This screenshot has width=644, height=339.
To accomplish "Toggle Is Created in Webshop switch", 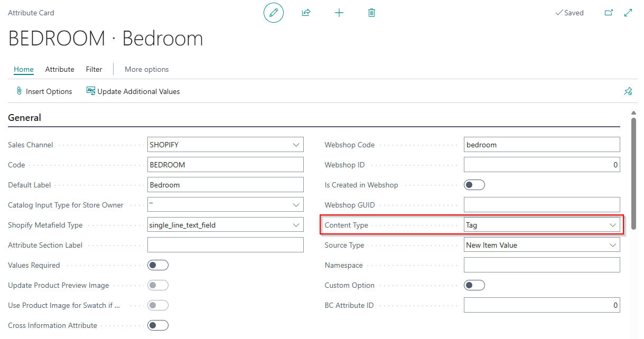I will [x=474, y=185].
